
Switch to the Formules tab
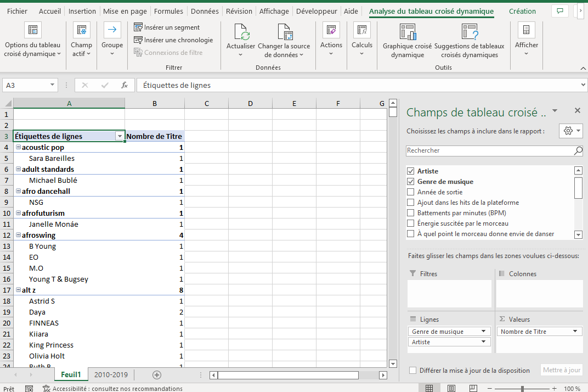click(x=168, y=12)
